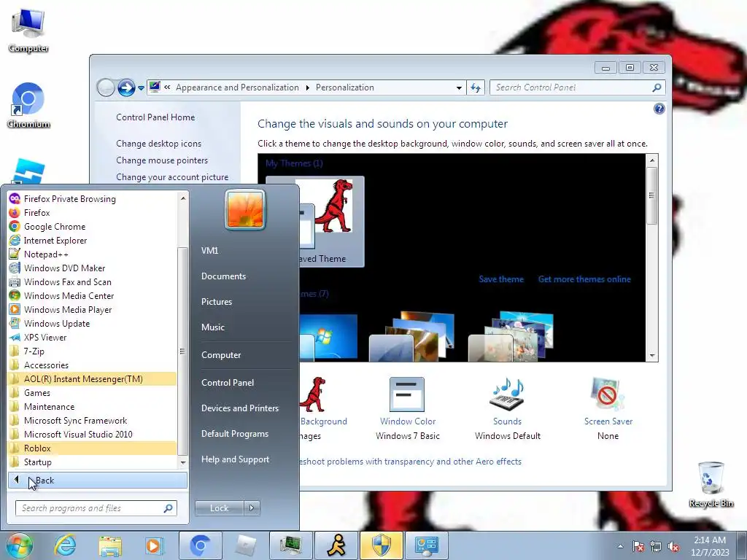Open Window Color settings
Viewport: 747px width, 560px height.
coord(407,408)
